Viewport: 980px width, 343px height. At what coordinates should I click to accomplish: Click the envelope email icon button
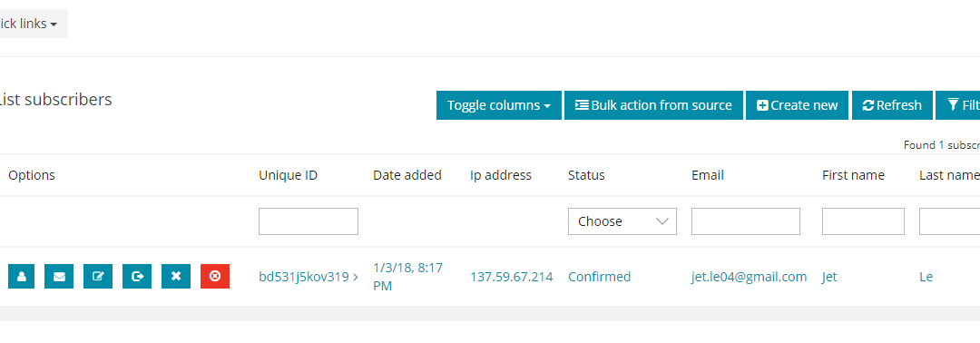[59, 276]
